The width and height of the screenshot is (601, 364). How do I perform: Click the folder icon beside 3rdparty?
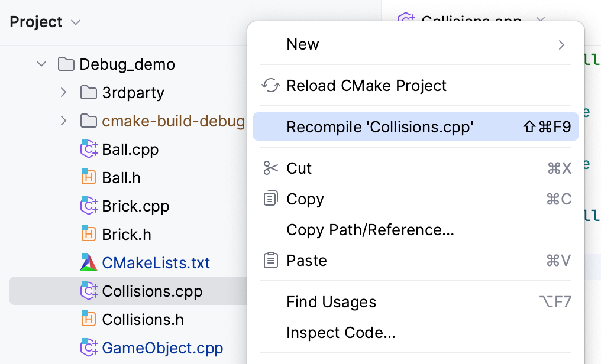(x=88, y=92)
